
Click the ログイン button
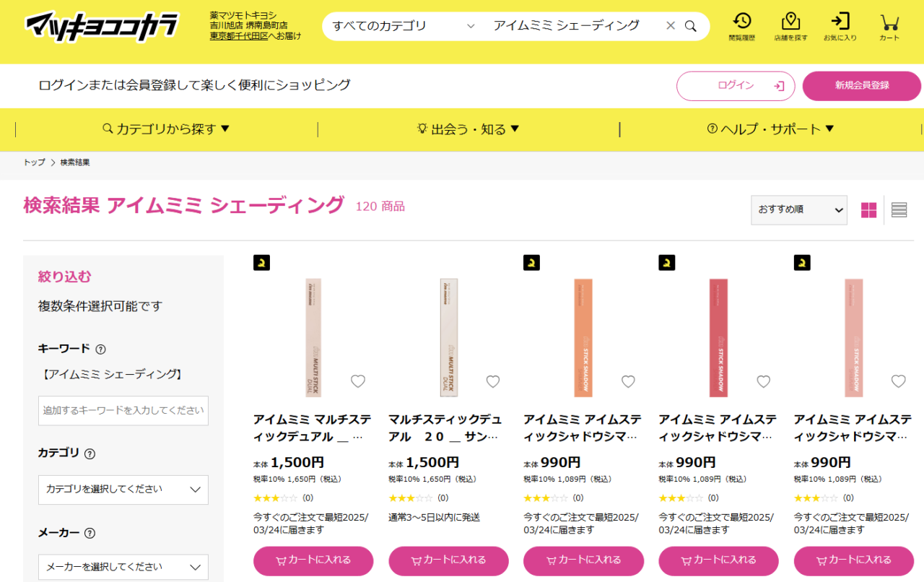pos(735,86)
